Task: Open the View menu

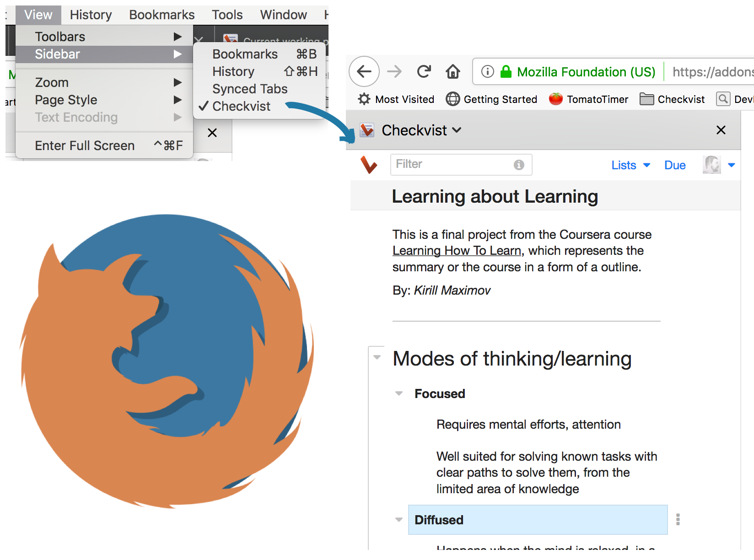Action: pyautogui.click(x=38, y=15)
